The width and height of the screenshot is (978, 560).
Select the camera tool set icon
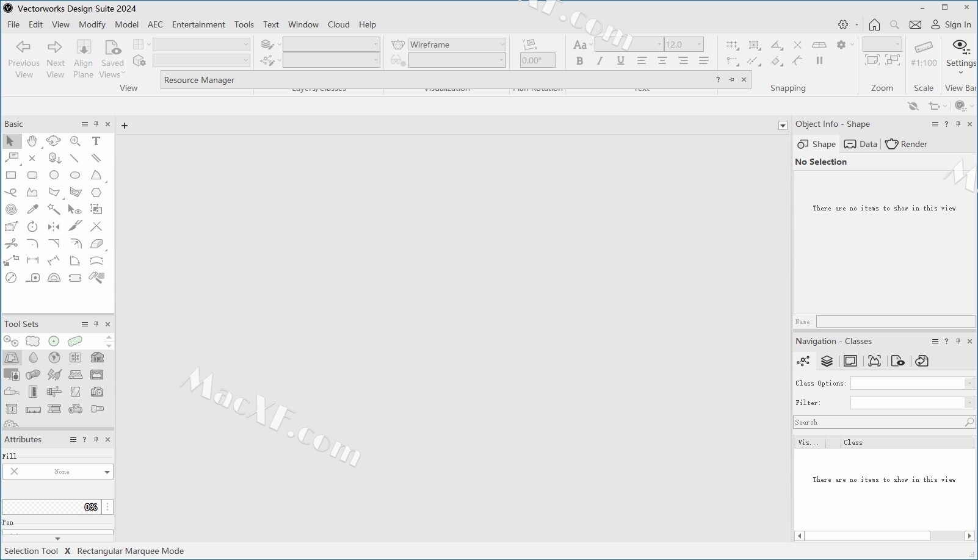pos(97,392)
